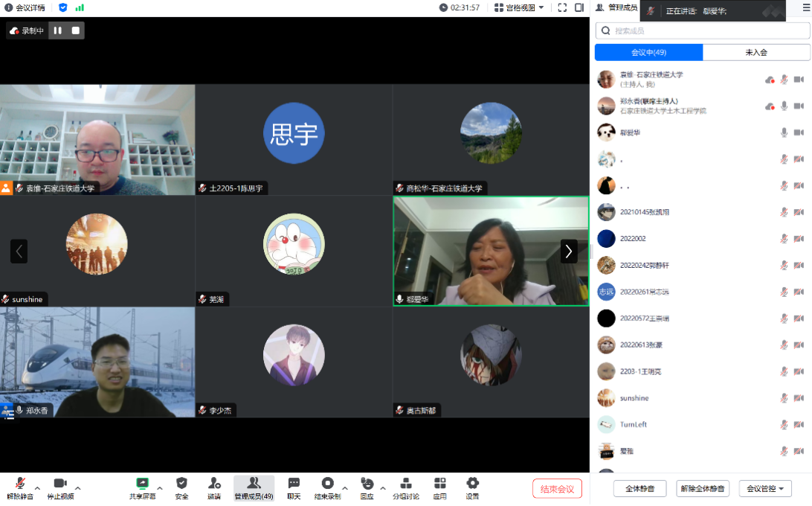Open 分组讨论 breakout rooms

tap(406, 487)
